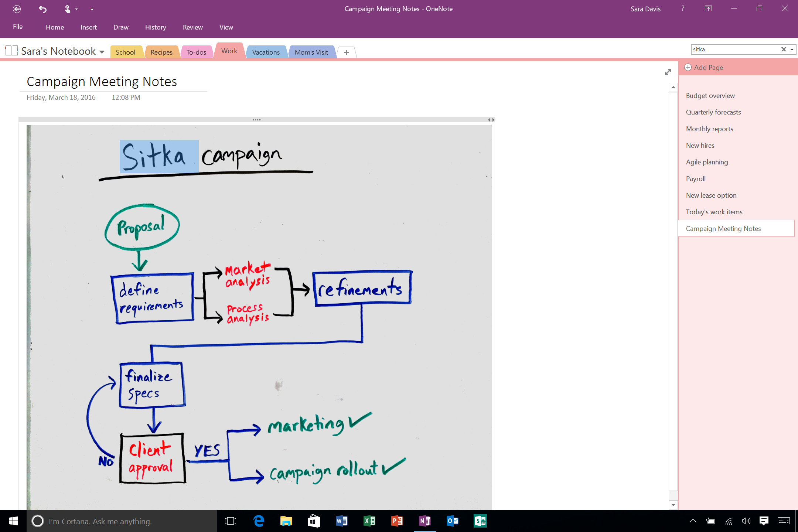Screen dimensions: 798x532
Task: Click Add Page button
Action: pyautogui.click(x=704, y=67)
